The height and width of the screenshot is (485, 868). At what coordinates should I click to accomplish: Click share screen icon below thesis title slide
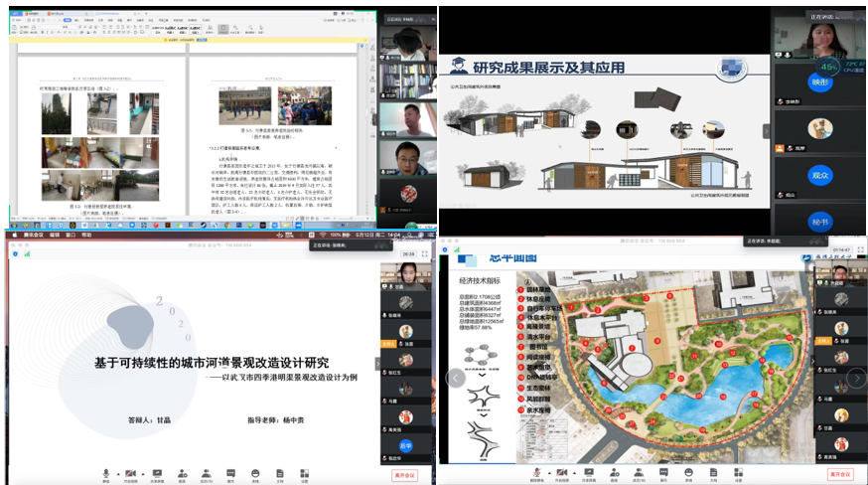pos(157,473)
